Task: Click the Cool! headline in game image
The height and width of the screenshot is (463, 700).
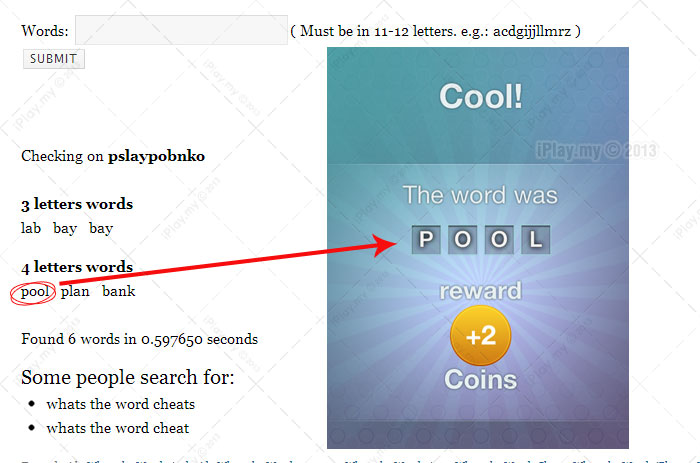Action: point(481,96)
